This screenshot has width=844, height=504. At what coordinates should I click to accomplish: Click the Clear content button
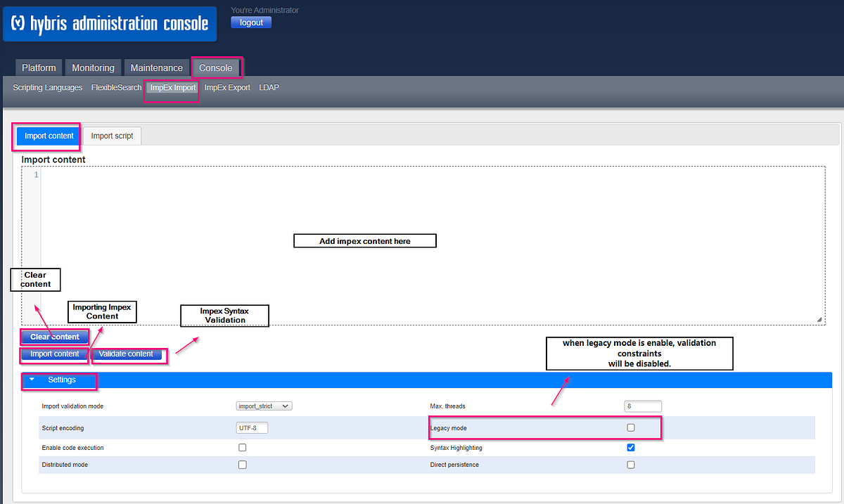pyautogui.click(x=54, y=337)
